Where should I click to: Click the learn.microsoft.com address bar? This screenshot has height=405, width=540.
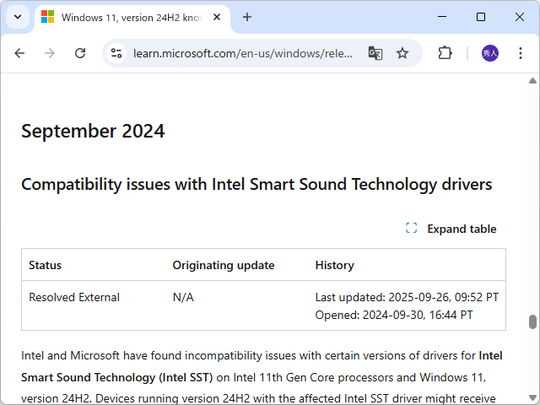coord(242,54)
